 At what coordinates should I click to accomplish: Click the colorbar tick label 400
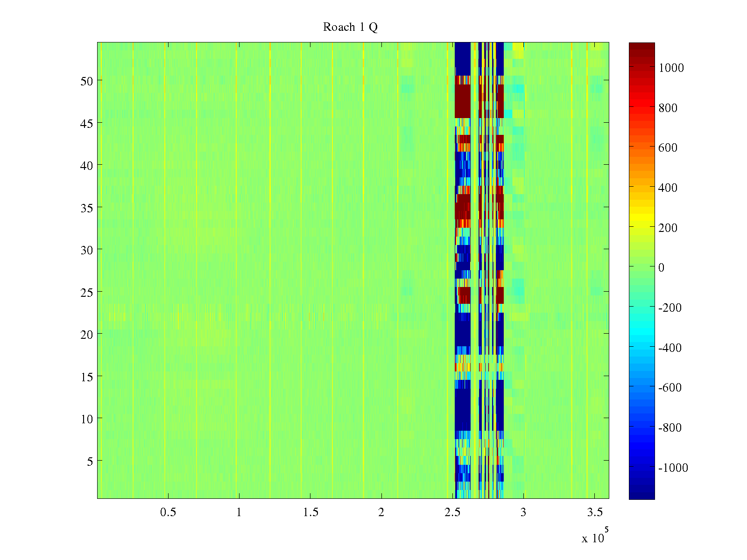pos(668,188)
